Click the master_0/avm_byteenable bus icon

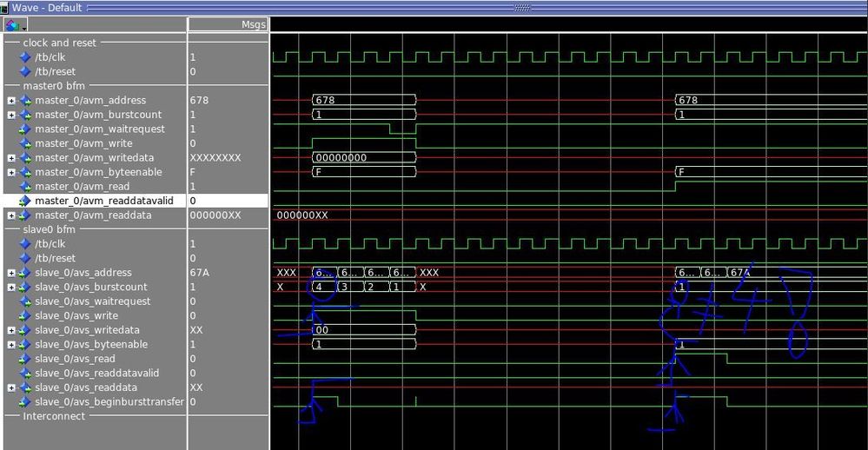pos(25,172)
